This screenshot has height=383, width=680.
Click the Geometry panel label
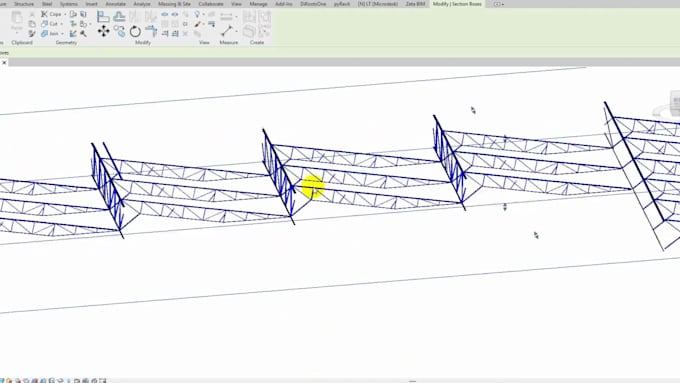66,43
